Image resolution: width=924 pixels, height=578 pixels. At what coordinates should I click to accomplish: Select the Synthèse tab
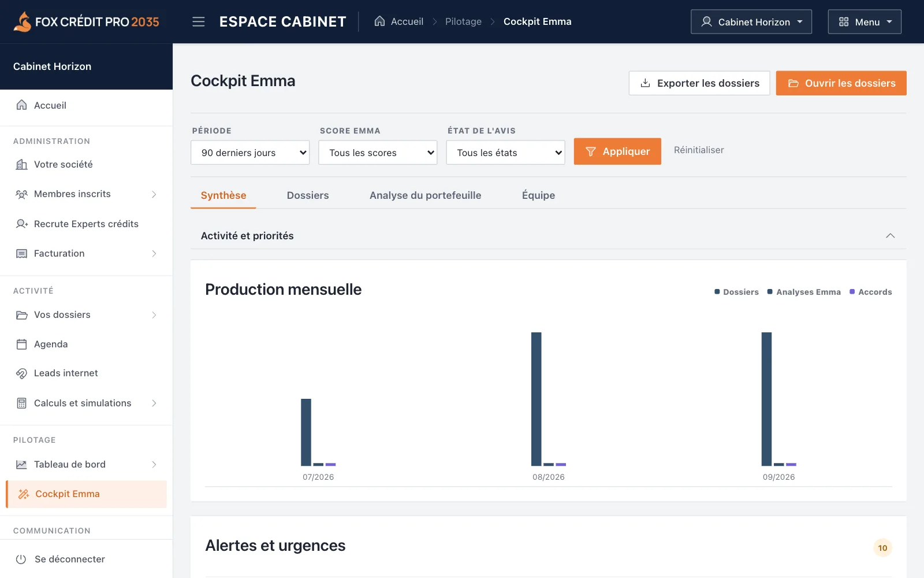coord(223,195)
